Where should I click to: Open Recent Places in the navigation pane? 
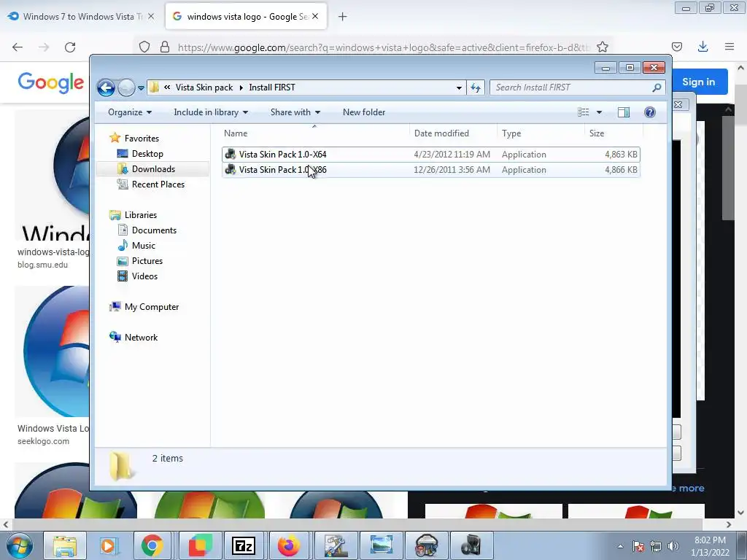(x=158, y=184)
